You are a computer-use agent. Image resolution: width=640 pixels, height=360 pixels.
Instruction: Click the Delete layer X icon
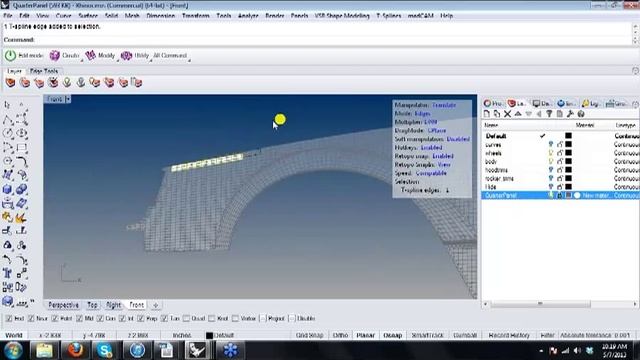[507, 114]
